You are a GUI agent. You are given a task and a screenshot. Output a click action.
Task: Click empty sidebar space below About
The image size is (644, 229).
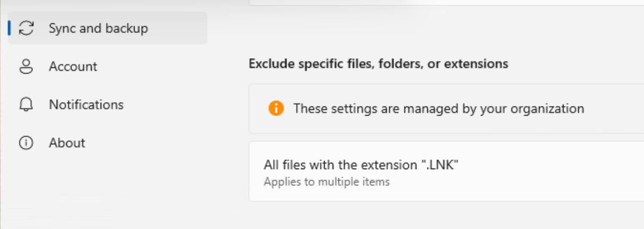[x=106, y=191]
